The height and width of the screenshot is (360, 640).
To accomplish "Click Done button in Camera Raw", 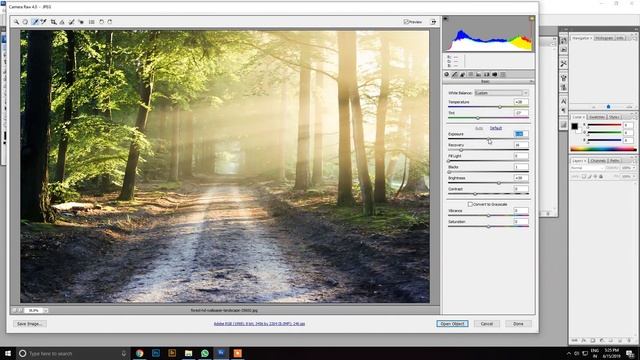I will click(518, 324).
